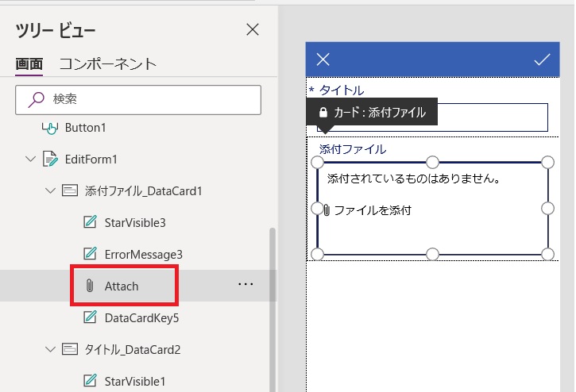Collapse the タイトル_DataCard2 node

[50, 349]
